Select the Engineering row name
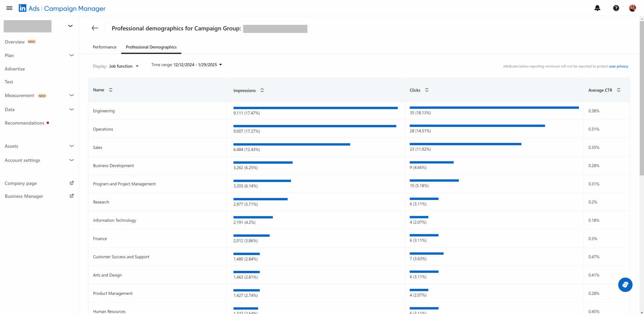The image size is (644, 314). (104, 111)
